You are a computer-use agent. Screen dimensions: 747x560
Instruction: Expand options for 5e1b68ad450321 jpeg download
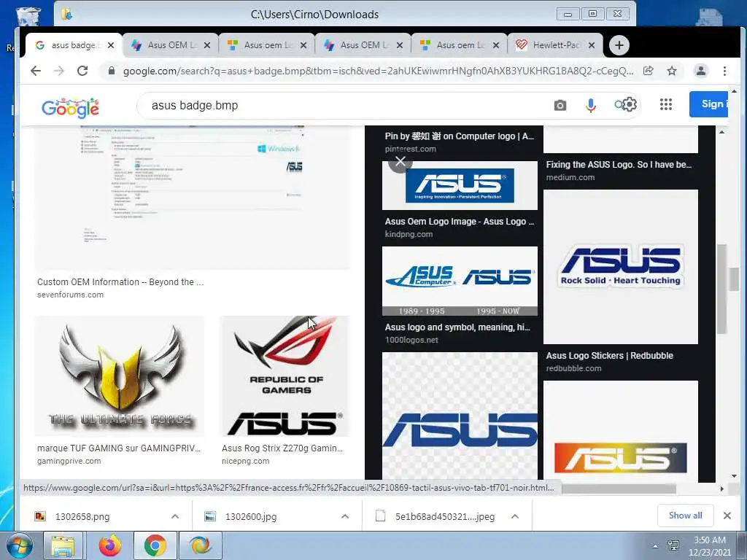(515, 516)
